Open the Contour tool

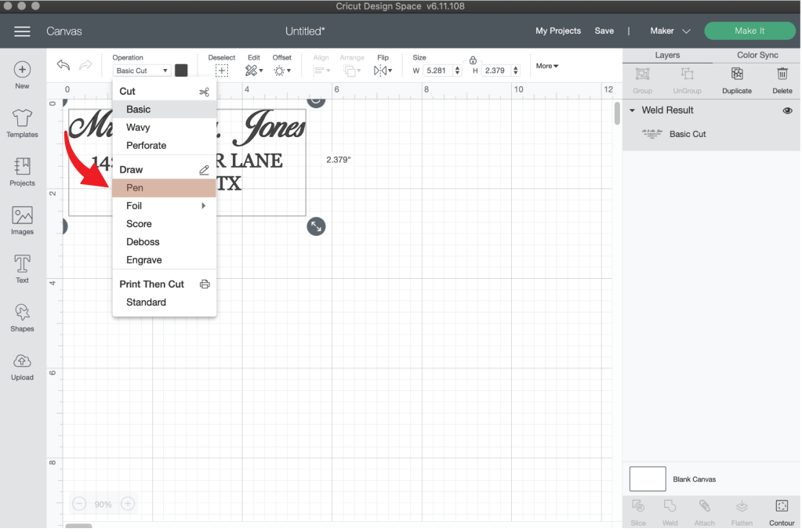tap(781, 512)
